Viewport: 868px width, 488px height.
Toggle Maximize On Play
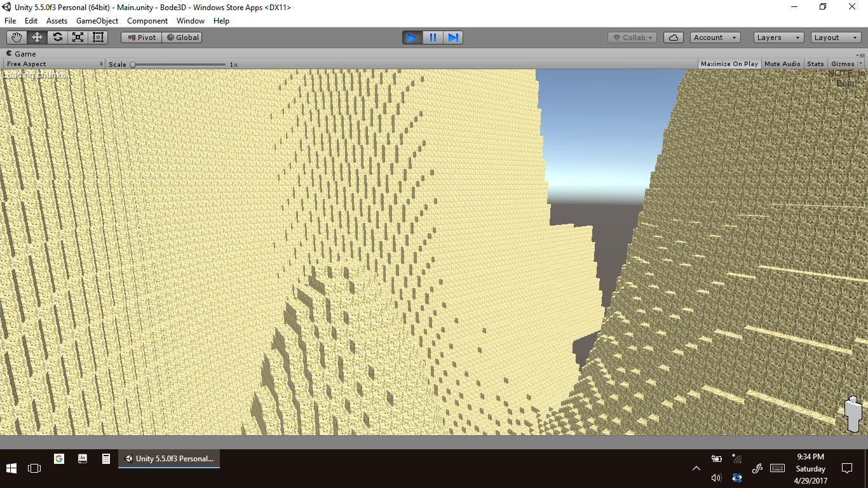(729, 64)
